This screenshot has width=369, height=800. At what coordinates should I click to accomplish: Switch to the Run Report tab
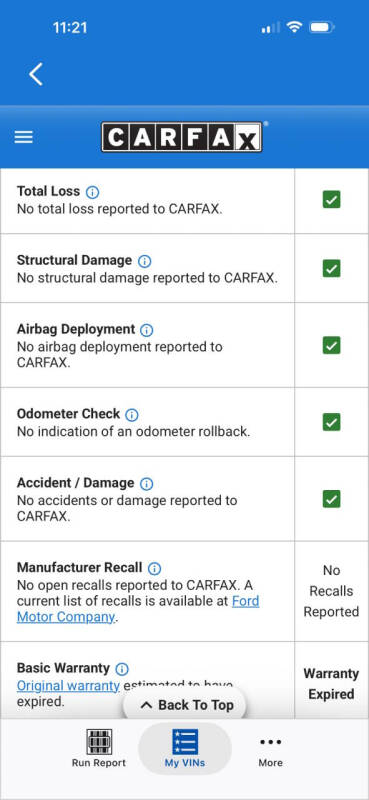click(99, 748)
